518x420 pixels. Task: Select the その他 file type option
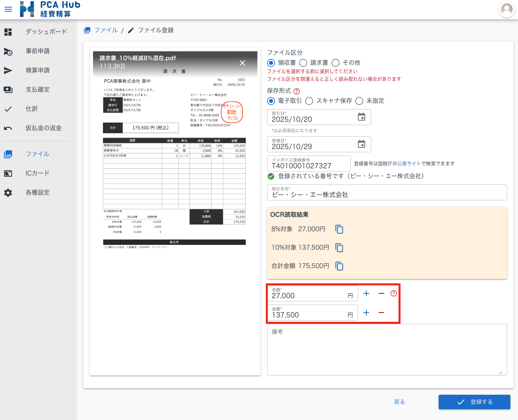click(336, 63)
